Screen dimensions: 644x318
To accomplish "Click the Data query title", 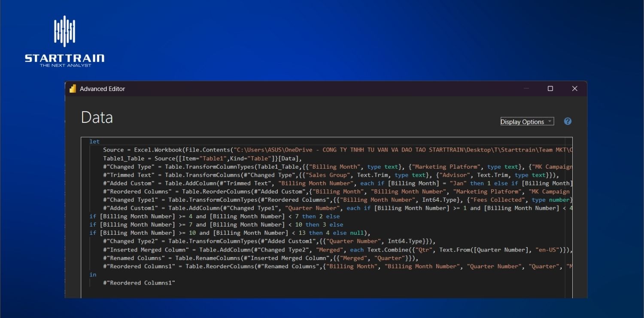I will (x=97, y=117).
